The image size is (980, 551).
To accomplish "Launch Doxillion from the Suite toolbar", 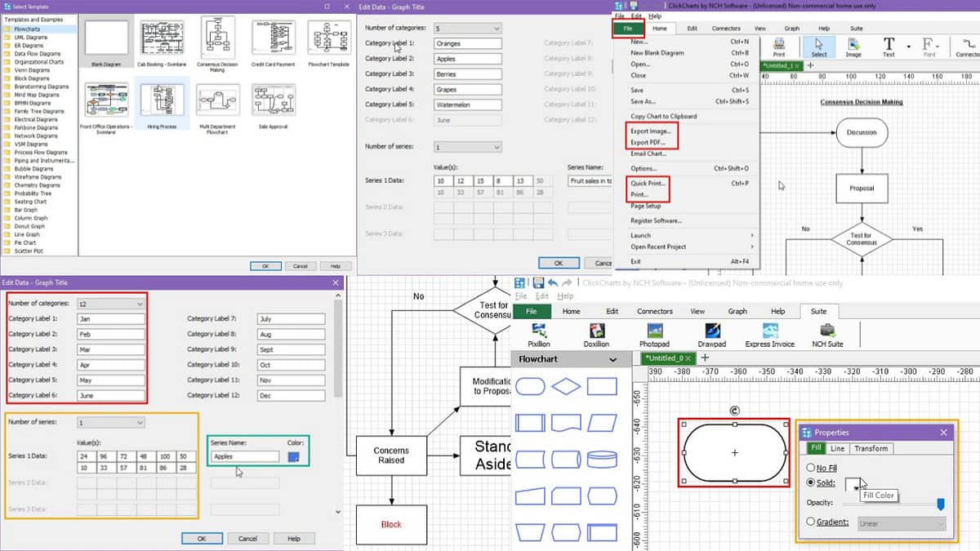I will [x=596, y=335].
